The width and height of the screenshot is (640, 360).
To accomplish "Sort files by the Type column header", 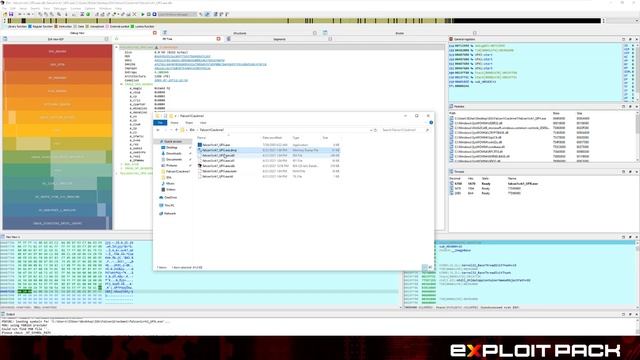I will pyautogui.click(x=296, y=138).
